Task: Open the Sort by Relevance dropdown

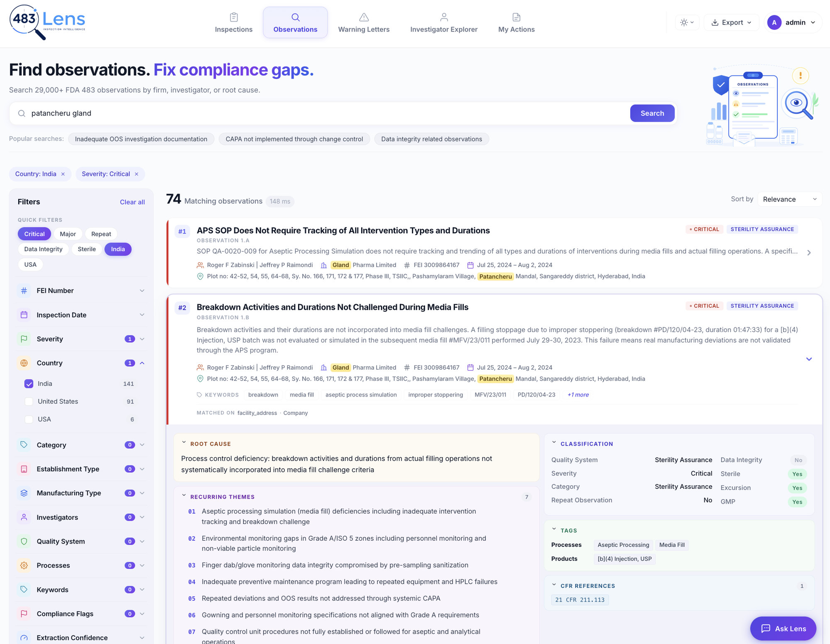Action: point(789,199)
